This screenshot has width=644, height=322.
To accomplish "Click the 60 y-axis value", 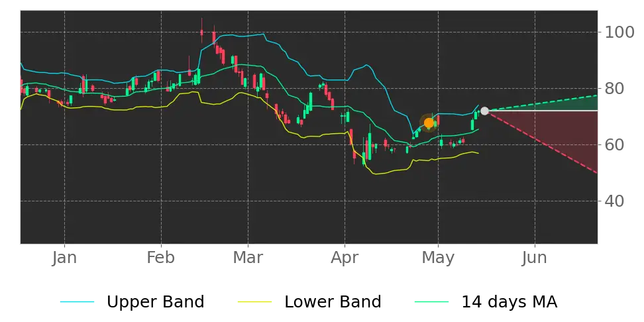I will 614,144.
